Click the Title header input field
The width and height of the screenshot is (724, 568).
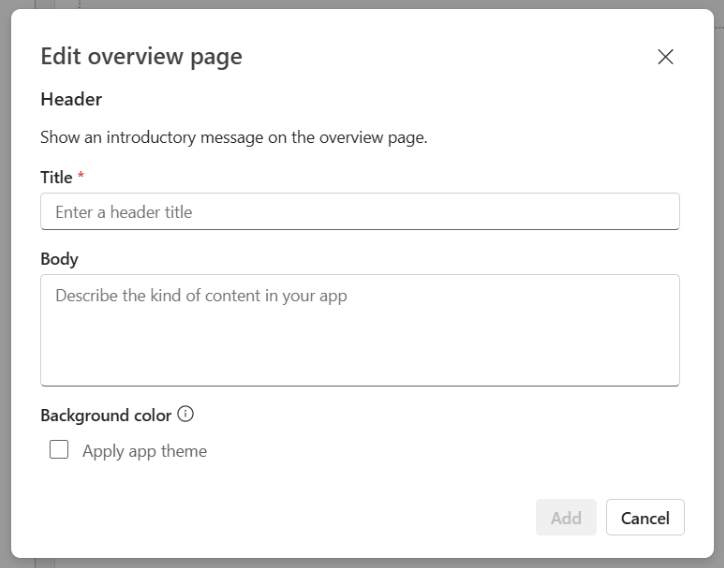click(x=360, y=211)
